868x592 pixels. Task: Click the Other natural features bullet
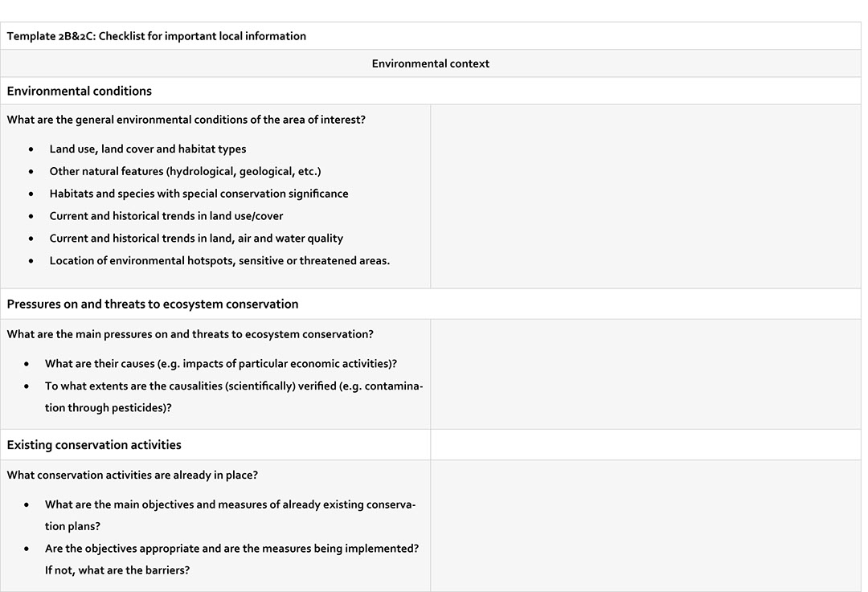point(185,171)
